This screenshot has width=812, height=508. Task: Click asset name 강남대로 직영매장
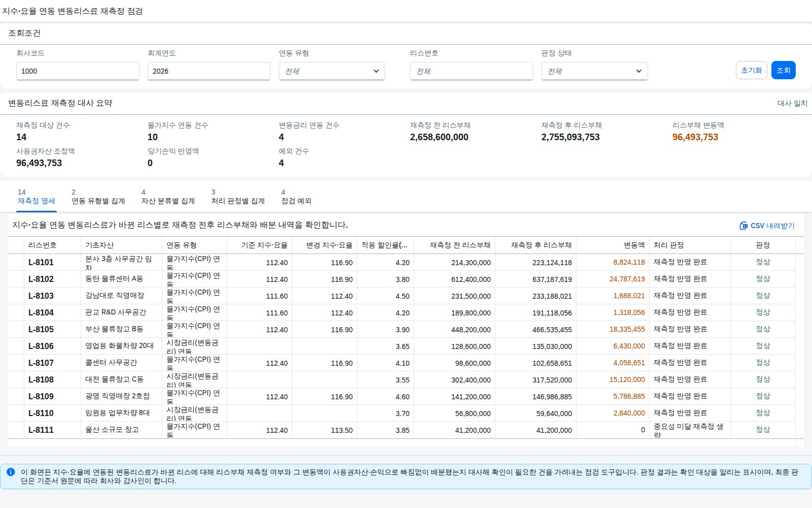pyautogui.click(x=115, y=295)
